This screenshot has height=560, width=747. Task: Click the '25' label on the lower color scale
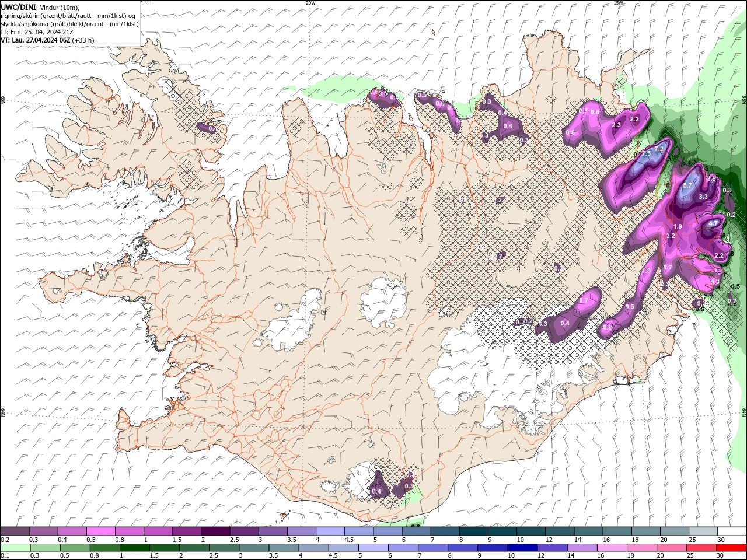pyautogui.click(x=689, y=555)
